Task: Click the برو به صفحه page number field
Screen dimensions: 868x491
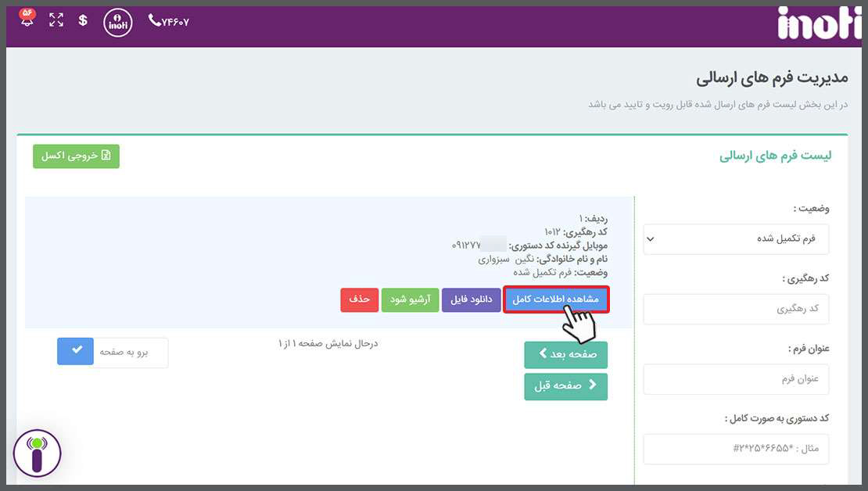Action: pyautogui.click(x=131, y=352)
